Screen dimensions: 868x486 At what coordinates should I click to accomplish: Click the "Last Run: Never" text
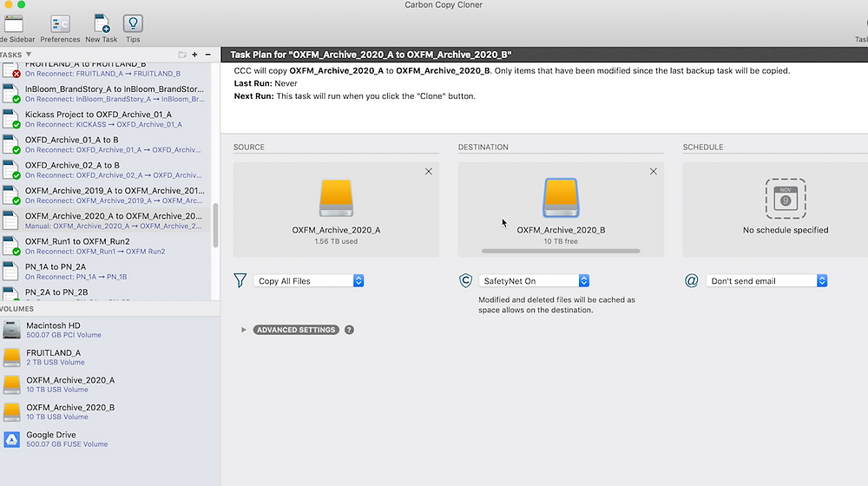point(266,83)
